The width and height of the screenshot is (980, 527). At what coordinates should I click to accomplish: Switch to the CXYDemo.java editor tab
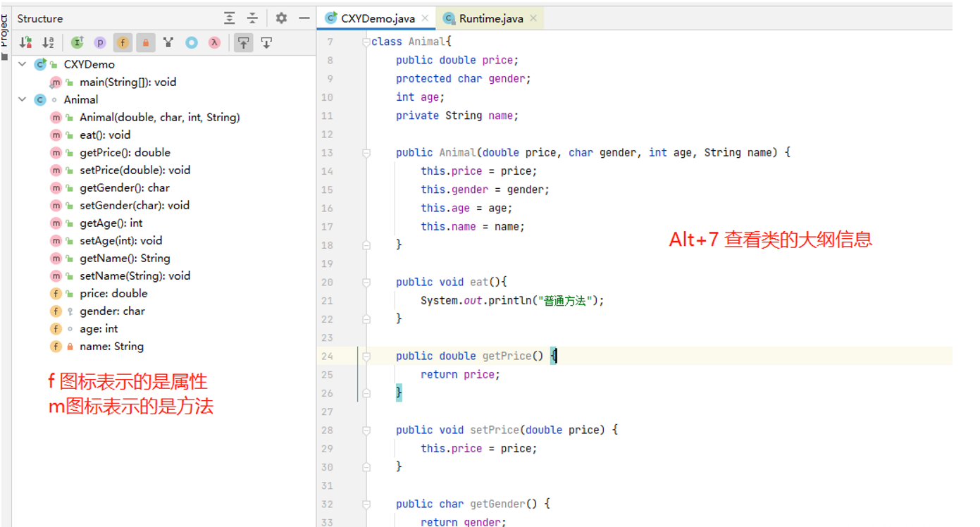(377, 18)
